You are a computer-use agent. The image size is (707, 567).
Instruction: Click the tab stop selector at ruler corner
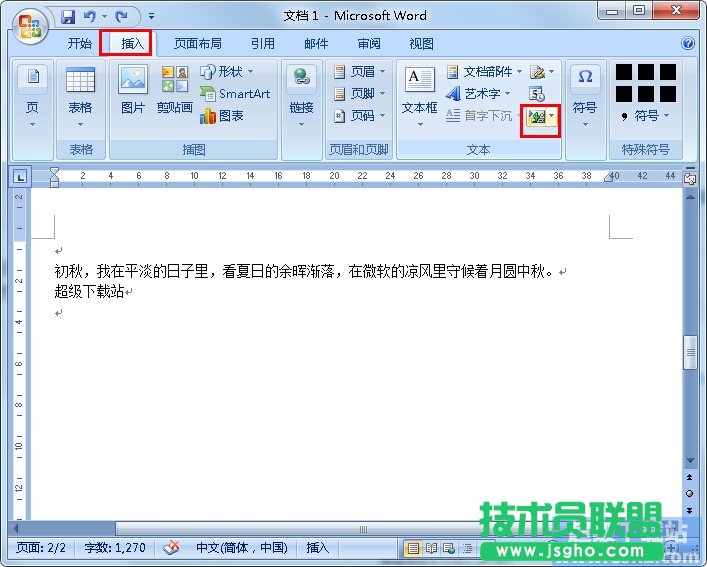[x=20, y=177]
